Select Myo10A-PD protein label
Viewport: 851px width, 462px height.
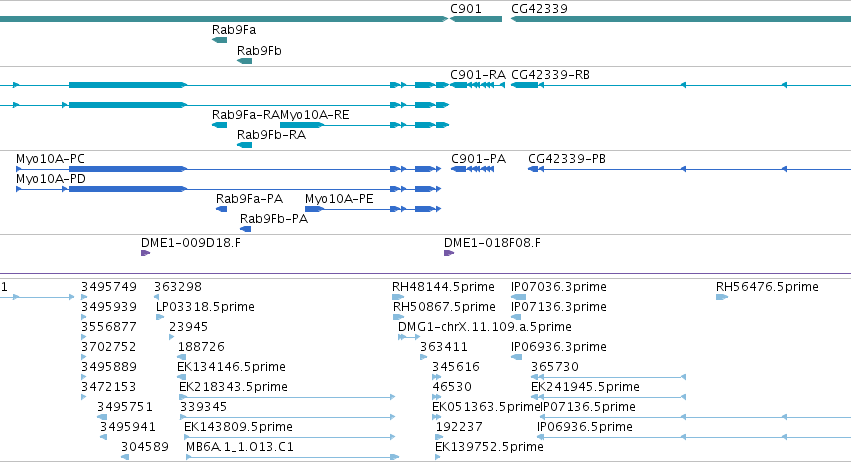[x=51, y=179]
